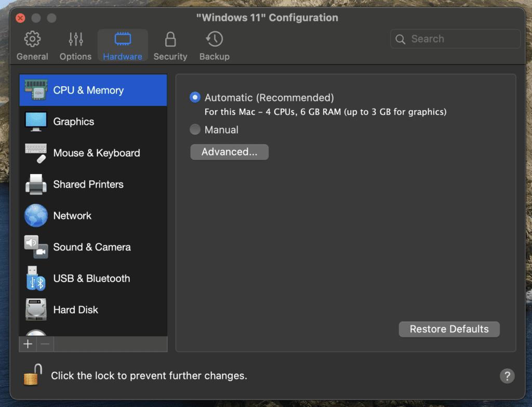Screen dimensions: 532x407
Task: Click the magnifier icon in the search field
Action: tap(401, 39)
